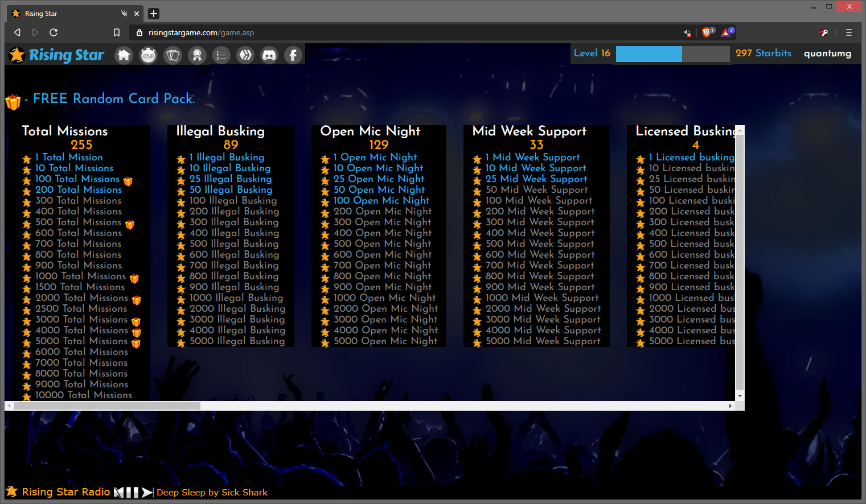
Task: Click the Brave Rewards triangle icon
Action: click(727, 32)
